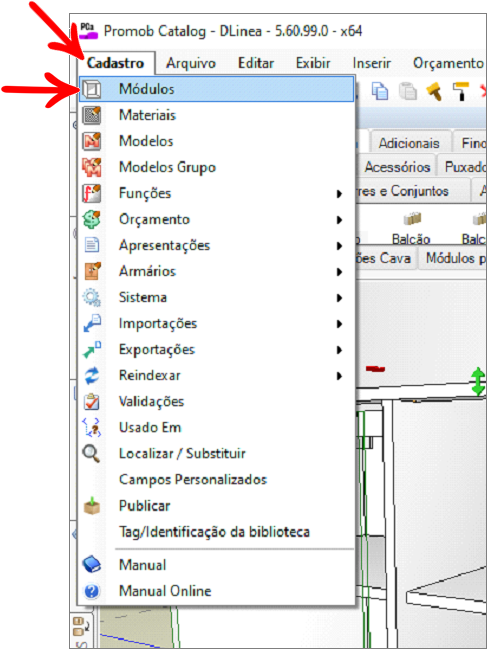
Task: Open the Módulos tab beside Cava
Action: click(x=453, y=258)
